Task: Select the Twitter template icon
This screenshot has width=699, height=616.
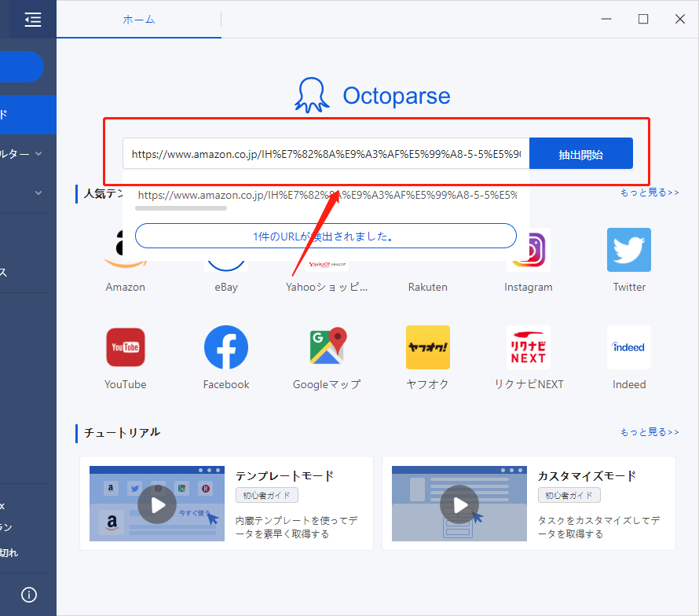Action: (628, 250)
